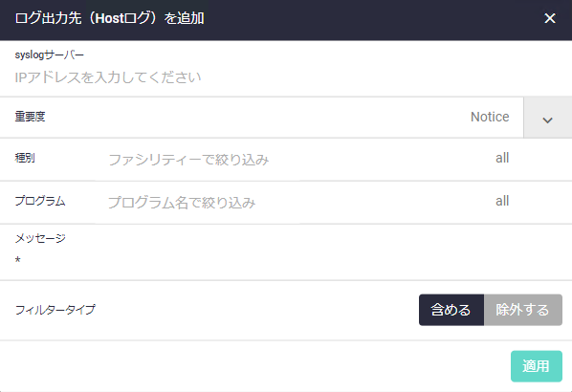Click the ログ出力先（Hostログ）を追加 title text
The height and width of the screenshot is (392, 572).
(109, 18)
